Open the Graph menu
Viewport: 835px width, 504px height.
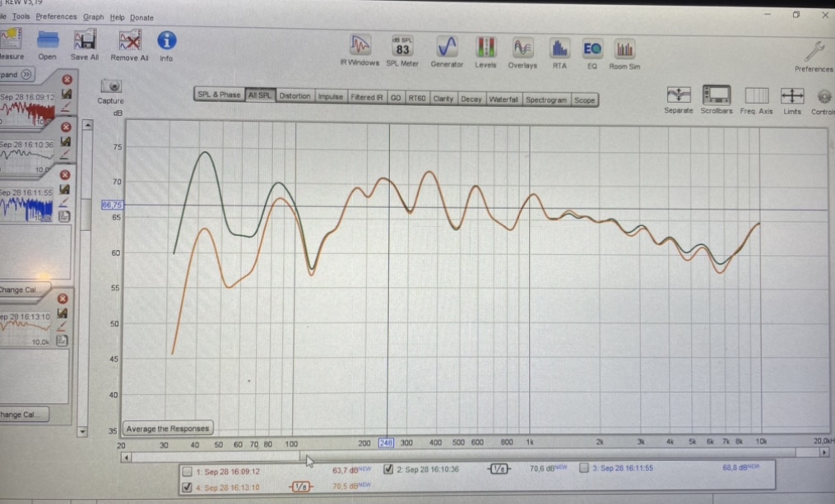pos(93,17)
